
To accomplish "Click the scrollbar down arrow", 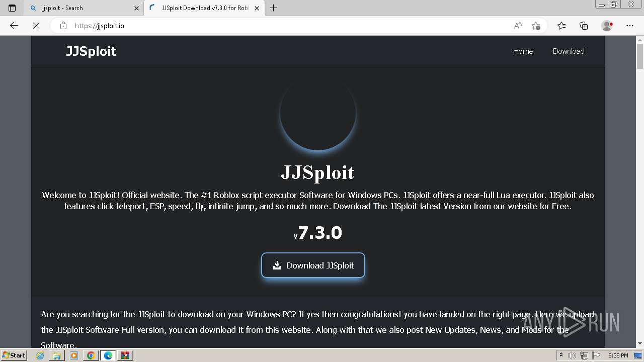I will point(640,344).
